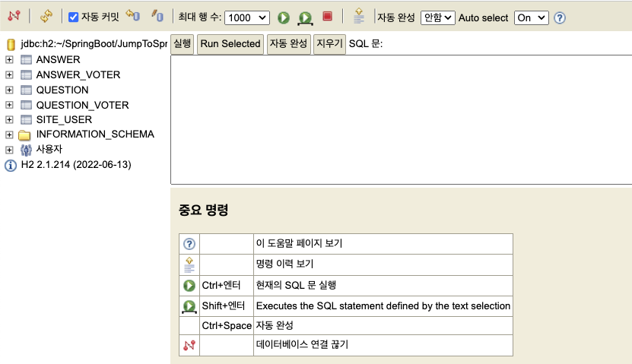
Task: Expand the SITE_USER table node
Action: point(9,119)
